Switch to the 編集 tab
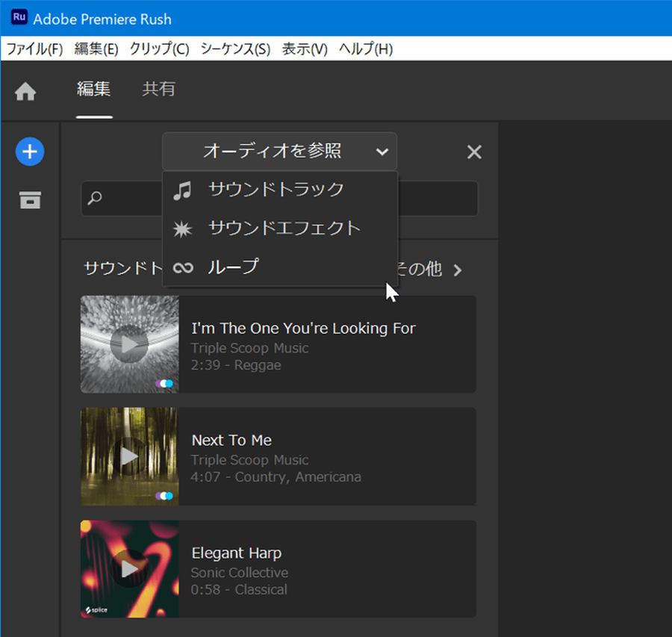672x637 pixels. pyautogui.click(x=94, y=89)
